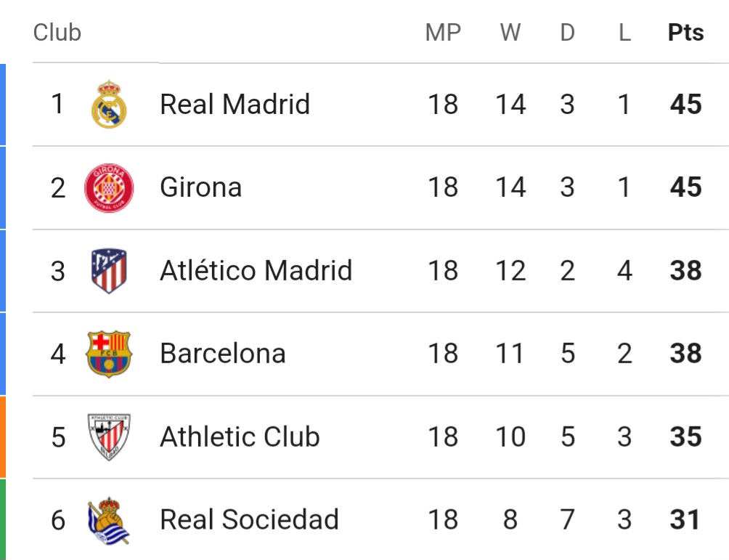Click the Real Madrid crest icon
729x560 pixels.
click(109, 104)
